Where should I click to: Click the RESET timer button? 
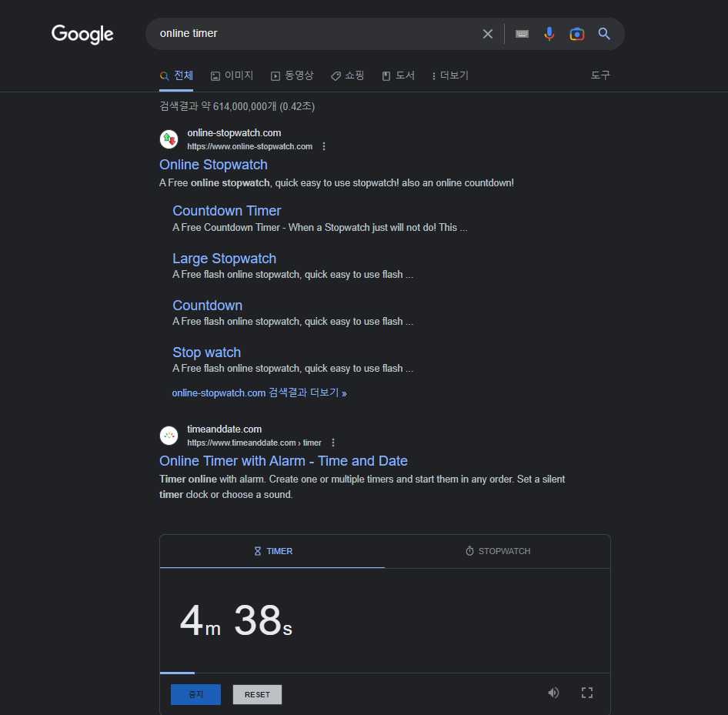(257, 694)
